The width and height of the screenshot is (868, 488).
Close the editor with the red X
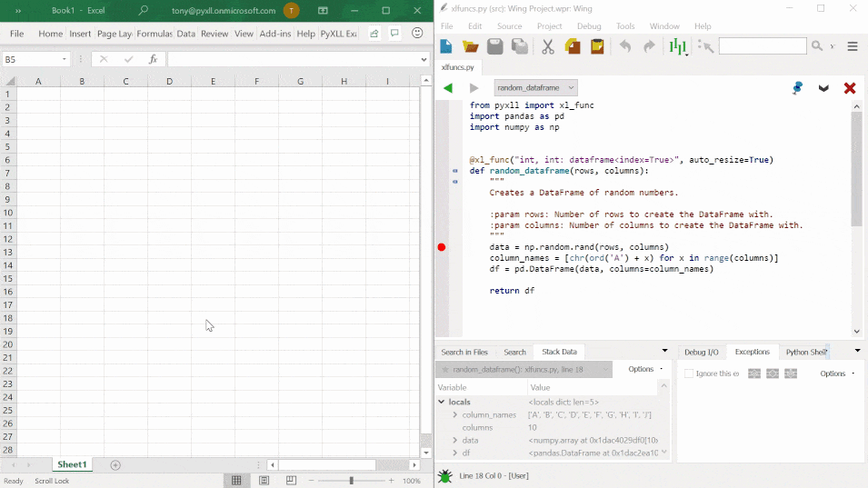850,88
